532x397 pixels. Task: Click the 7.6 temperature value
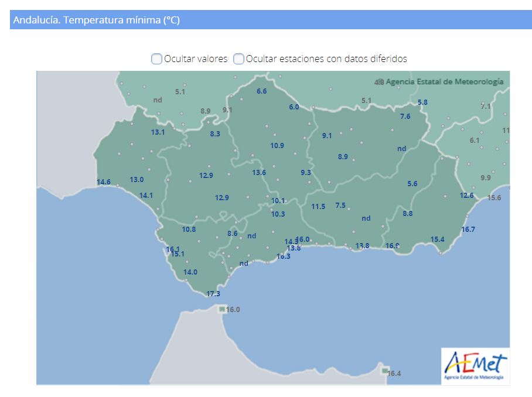click(x=405, y=117)
